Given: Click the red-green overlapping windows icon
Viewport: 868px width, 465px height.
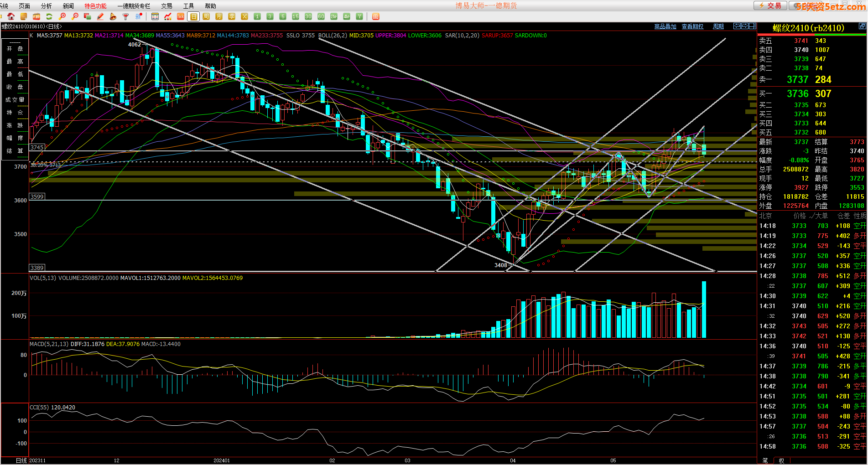Looking at the screenshot, I should pyautogui.click(x=88, y=16).
